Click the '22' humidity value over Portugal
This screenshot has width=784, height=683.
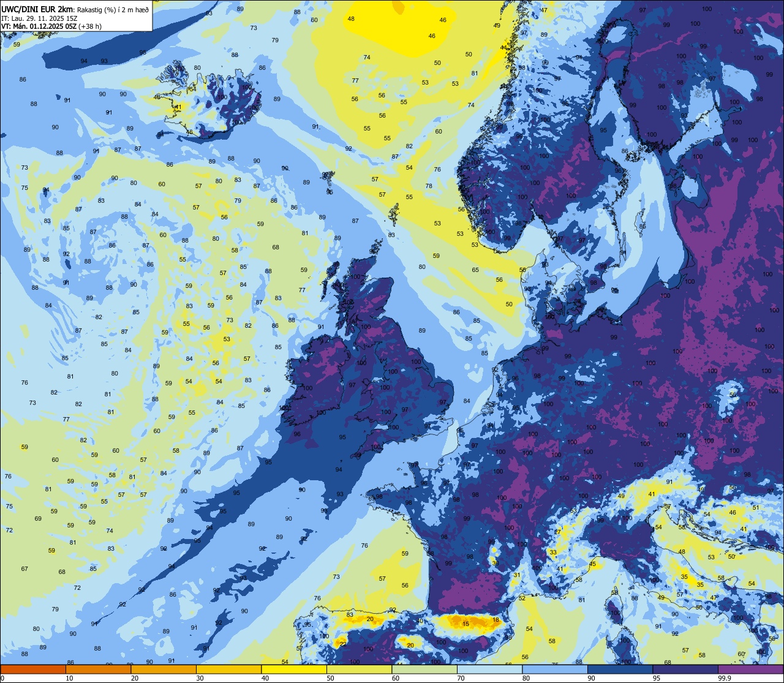pos(343,644)
